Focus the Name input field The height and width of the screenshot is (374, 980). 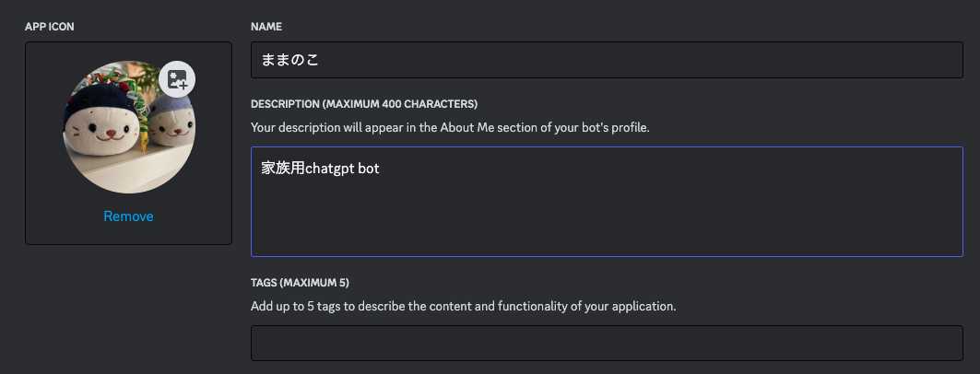coord(607,60)
